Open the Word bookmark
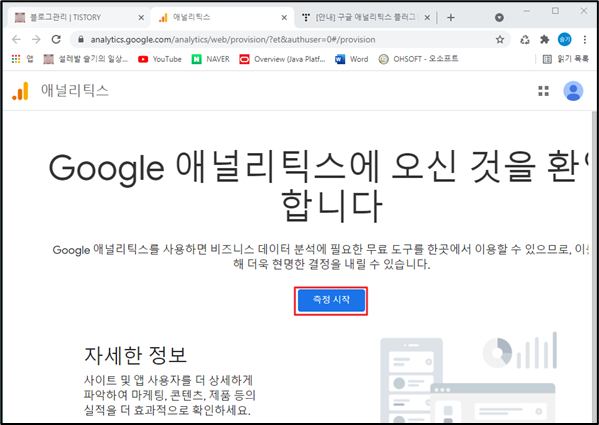The width and height of the screenshot is (599, 425). [x=351, y=59]
